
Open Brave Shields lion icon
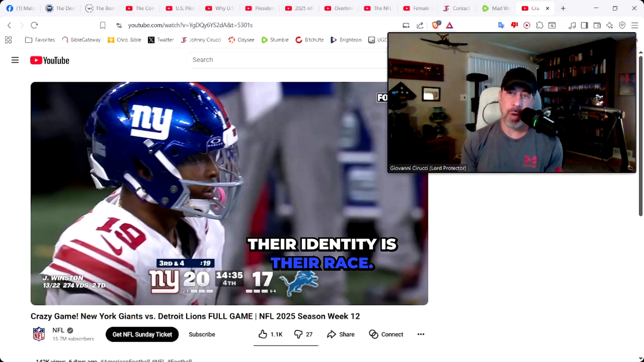click(x=436, y=25)
